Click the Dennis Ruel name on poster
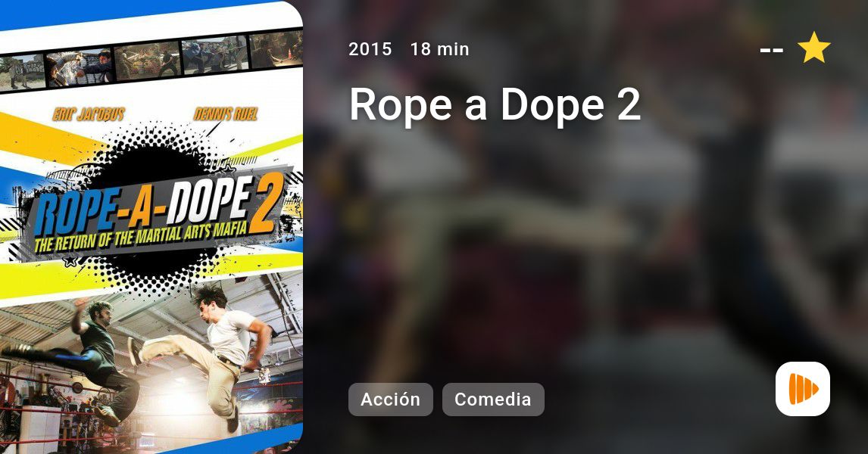868x454 pixels. 226,114
